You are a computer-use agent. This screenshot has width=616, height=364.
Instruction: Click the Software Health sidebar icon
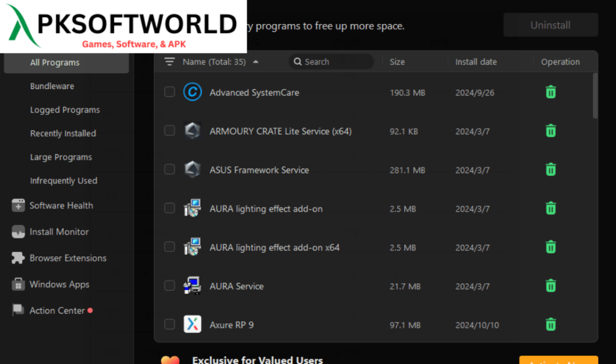click(18, 205)
